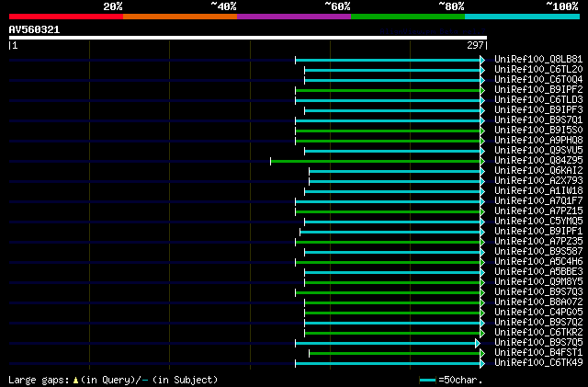Image resolution: width=588 pixels, height=387 pixels.
Task: Select the UniRef100_Q9SVU5 label
Action: 538,151
